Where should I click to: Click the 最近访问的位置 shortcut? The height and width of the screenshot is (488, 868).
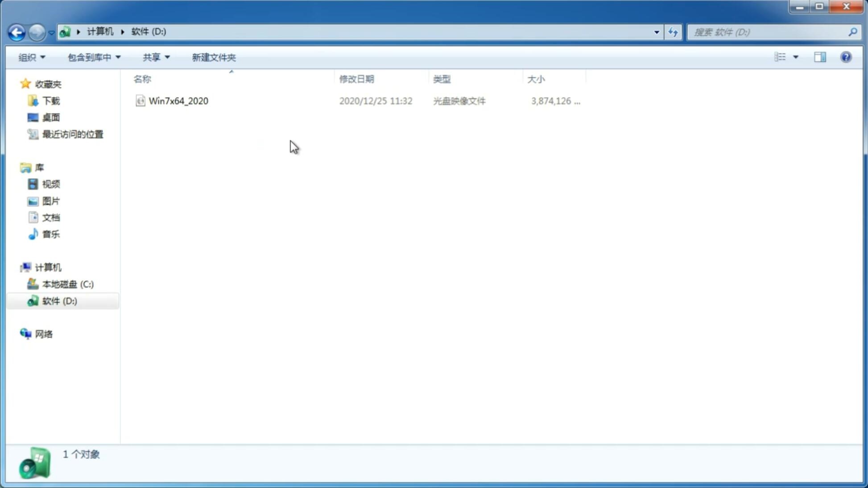[72, 133]
